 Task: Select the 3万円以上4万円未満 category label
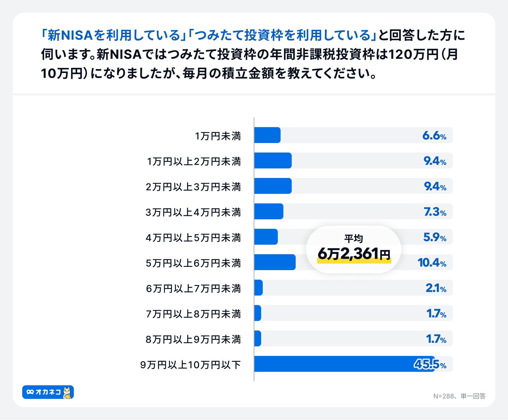tap(193, 212)
